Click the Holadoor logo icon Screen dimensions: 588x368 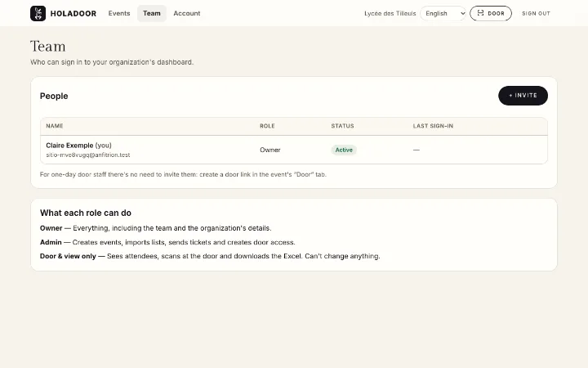point(38,14)
